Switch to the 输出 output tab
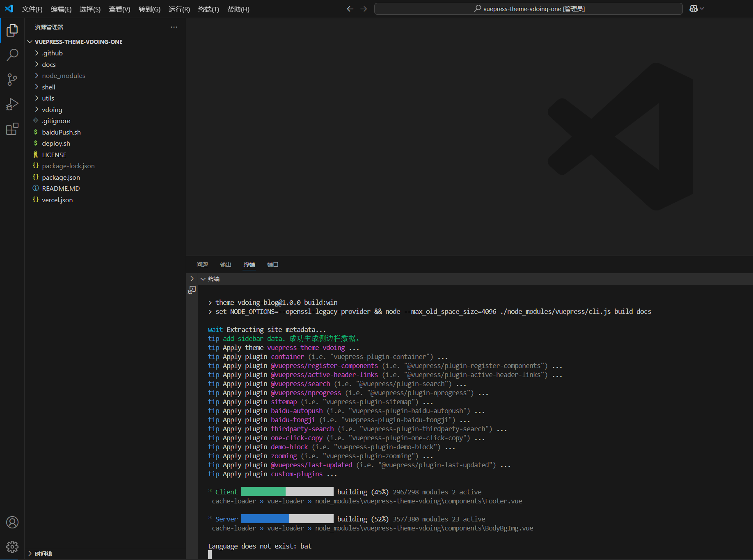 tap(226, 265)
